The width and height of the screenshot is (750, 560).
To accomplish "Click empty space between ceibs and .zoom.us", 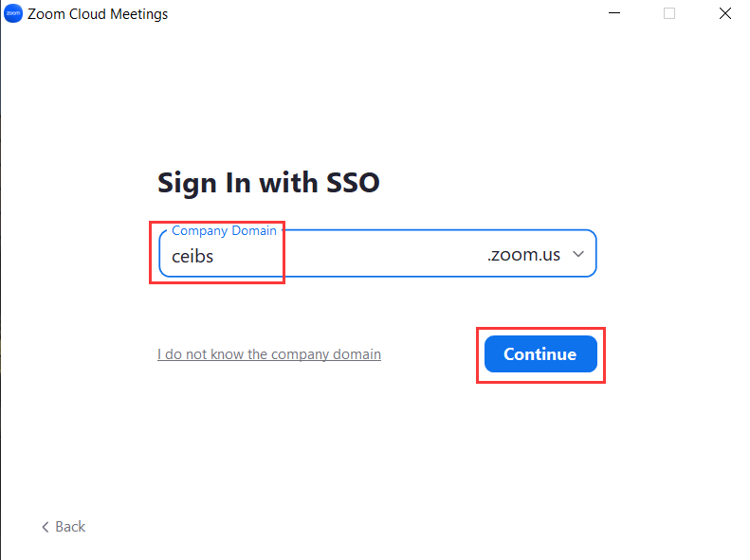I will pos(349,256).
